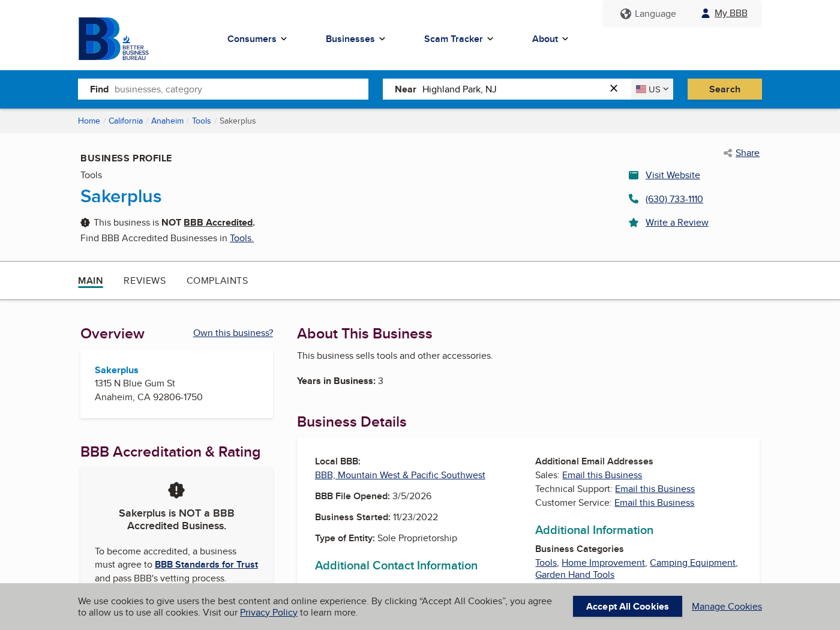Click Write a Review link
This screenshot has height=630, width=840.
coord(677,223)
